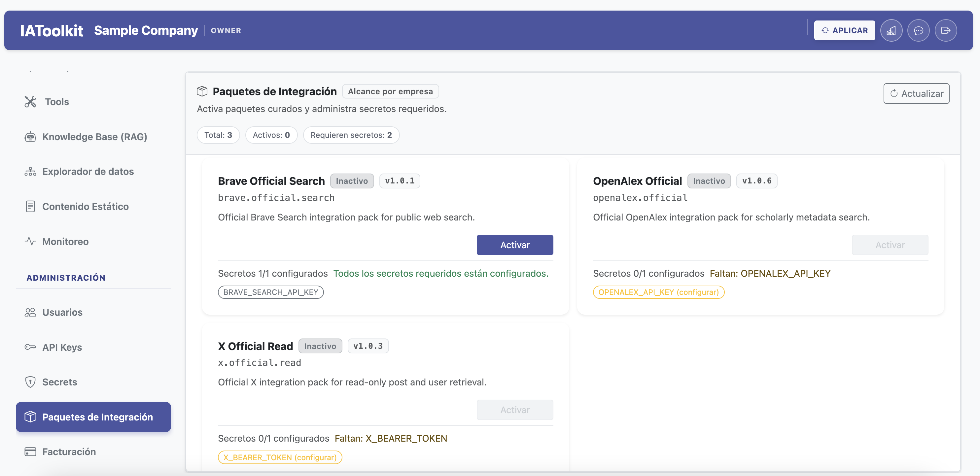Click the Paquetes de Integración package icon
The height and width of the screenshot is (476, 980).
click(30, 416)
